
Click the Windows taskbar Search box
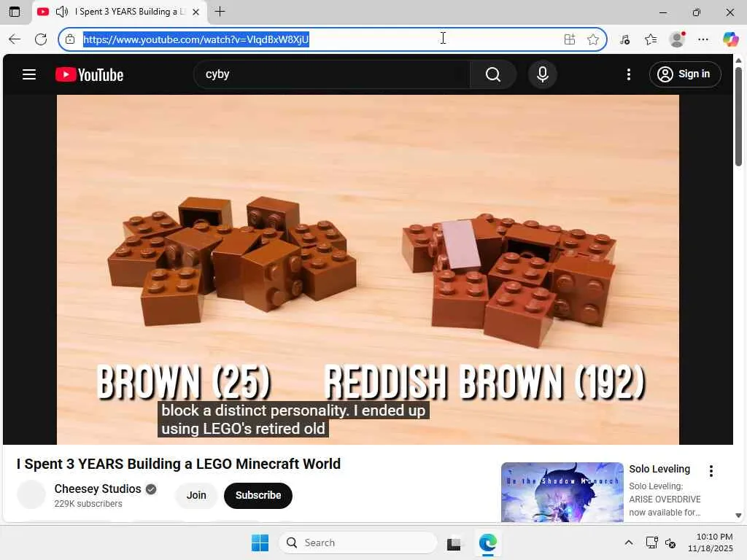[357, 542]
